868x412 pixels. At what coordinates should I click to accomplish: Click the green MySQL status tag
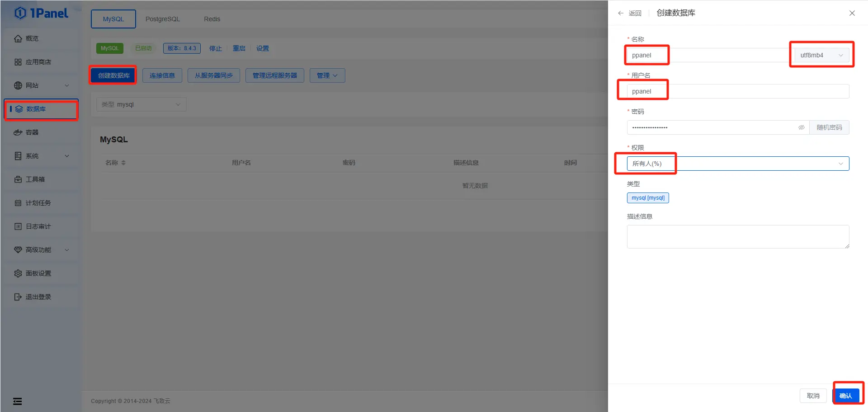tap(109, 48)
